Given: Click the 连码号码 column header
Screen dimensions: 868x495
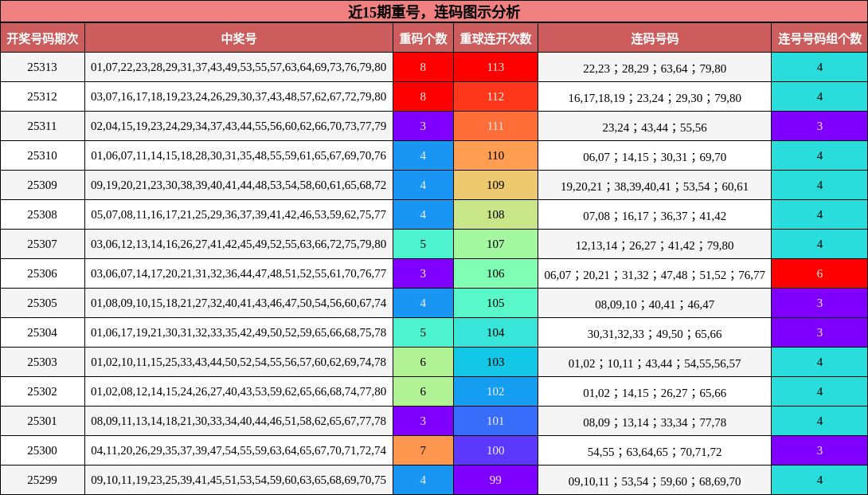Looking at the screenshot, I should [654, 37].
